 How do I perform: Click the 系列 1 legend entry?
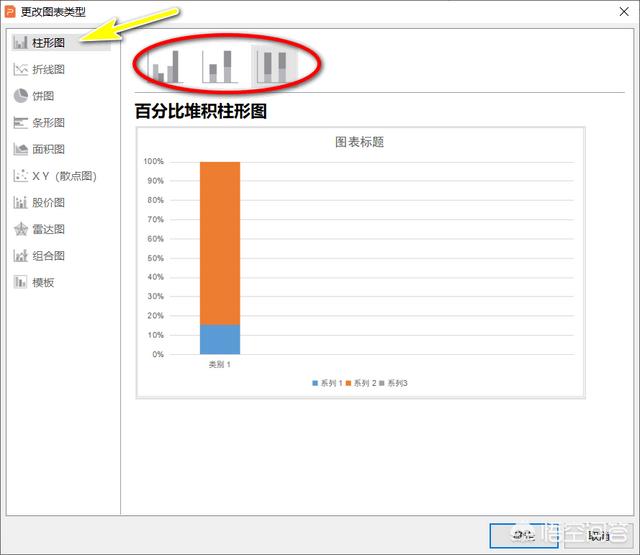pyautogui.click(x=327, y=383)
